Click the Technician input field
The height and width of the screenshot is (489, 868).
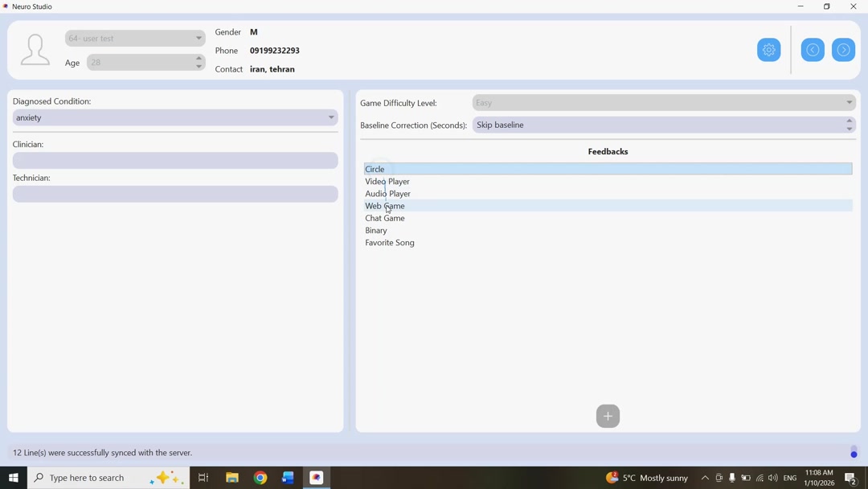175,194
